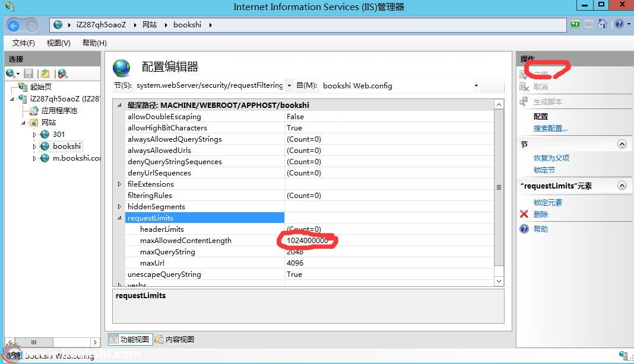Expand the fileExtensions row
Image resolution: width=634 pixels, height=364 pixels.
coord(119,184)
